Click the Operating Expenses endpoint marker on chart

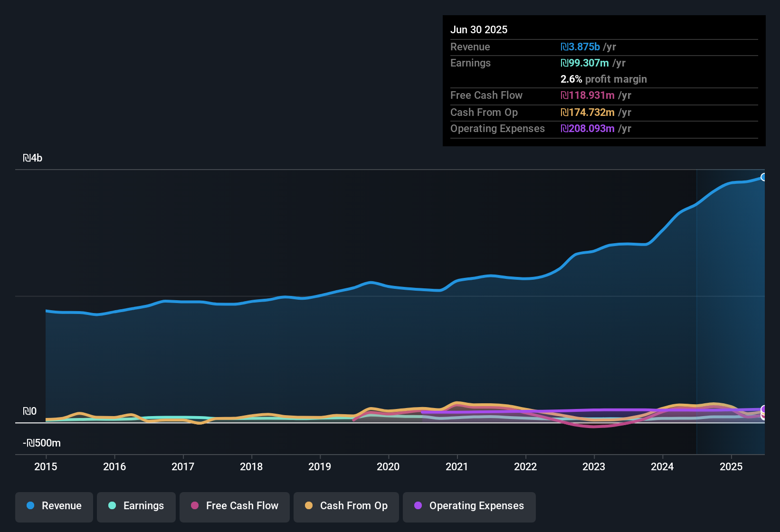pos(764,409)
